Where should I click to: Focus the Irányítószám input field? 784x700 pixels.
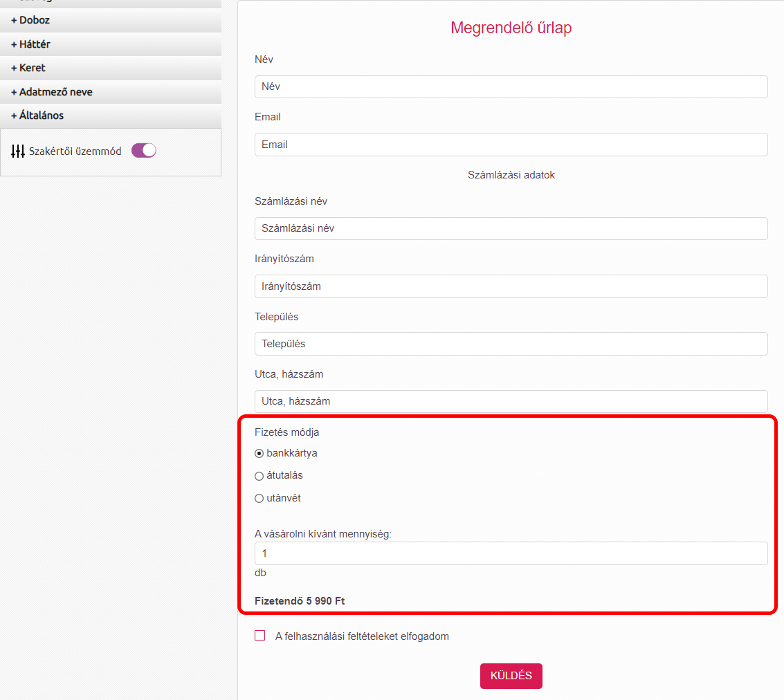(x=511, y=286)
